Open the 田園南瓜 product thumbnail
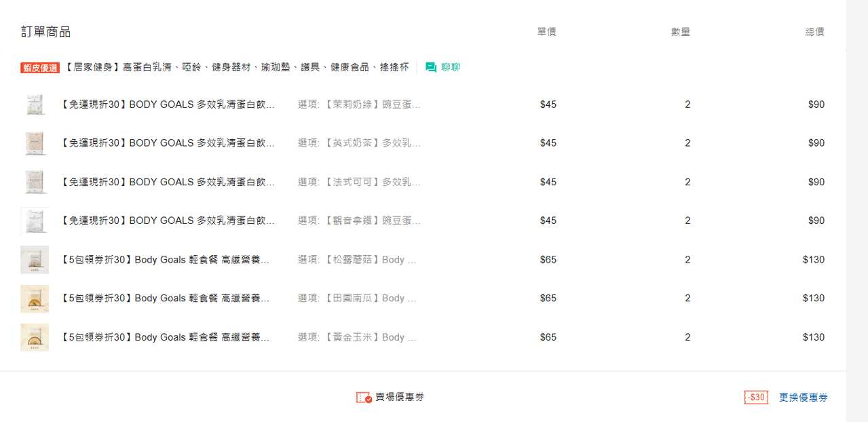The height and width of the screenshot is (422, 868). (x=35, y=299)
